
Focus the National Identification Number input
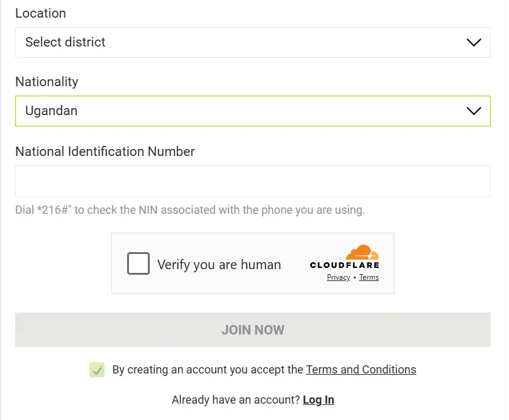(252, 181)
